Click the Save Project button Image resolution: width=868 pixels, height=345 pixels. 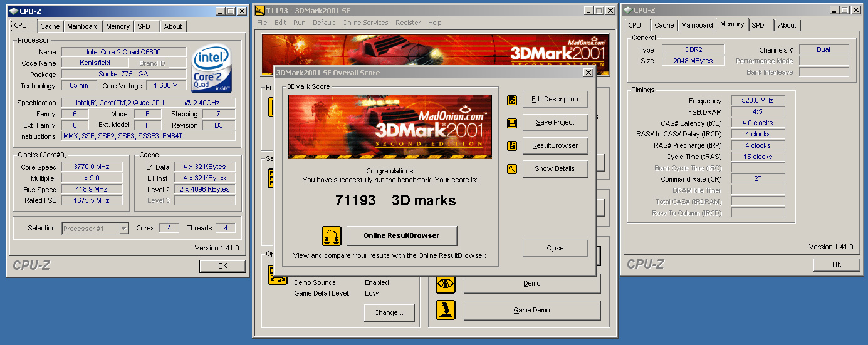pyautogui.click(x=555, y=123)
